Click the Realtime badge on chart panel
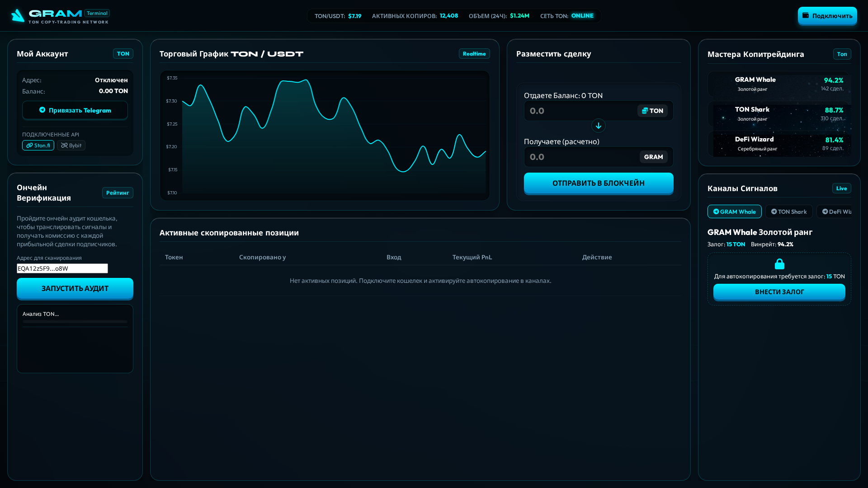The image size is (868, 488). pos(474,54)
